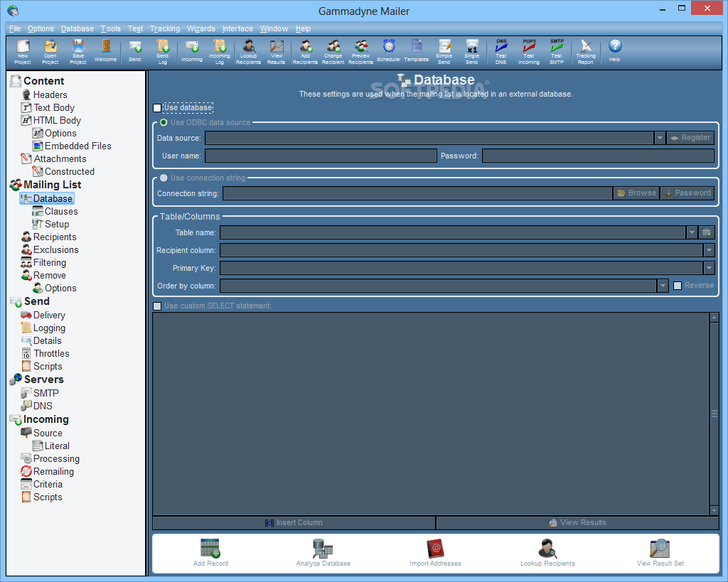Open the Send Log icon
728x582 pixels.
(x=163, y=51)
